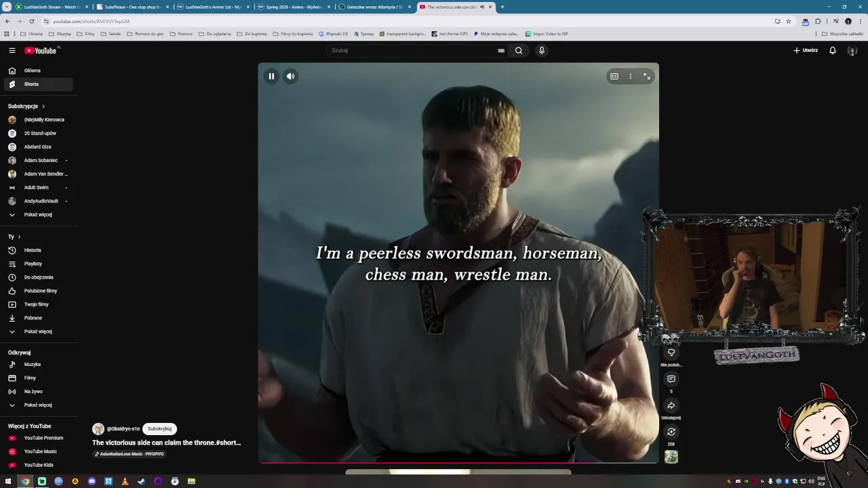Image resolution: width=868 pixels, height=488 pixels.
Task: Open Twoje filmy in the sidebar
Action: (38, 304)
